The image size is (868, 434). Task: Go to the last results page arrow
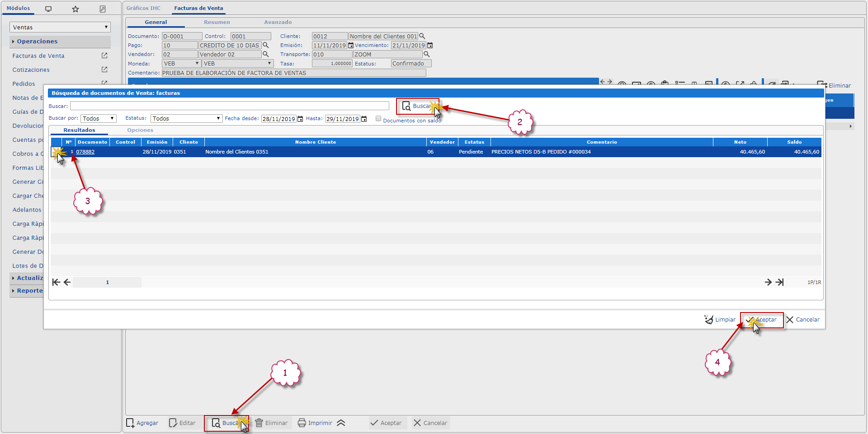(780, 282)
